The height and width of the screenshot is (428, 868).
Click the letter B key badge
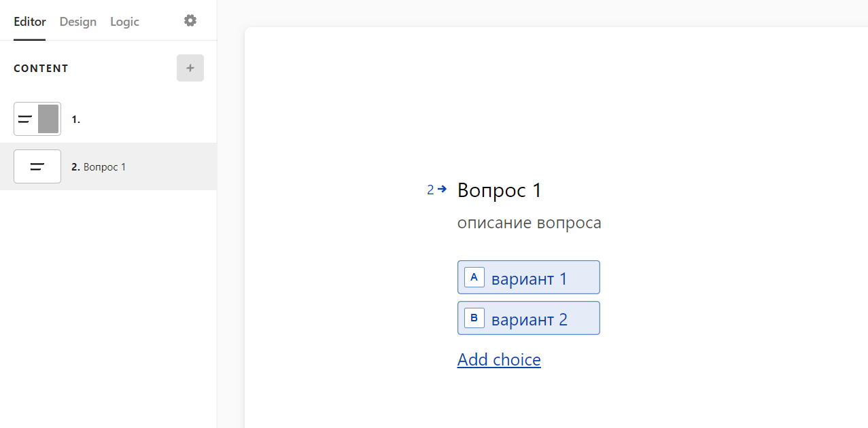(474, 318)
